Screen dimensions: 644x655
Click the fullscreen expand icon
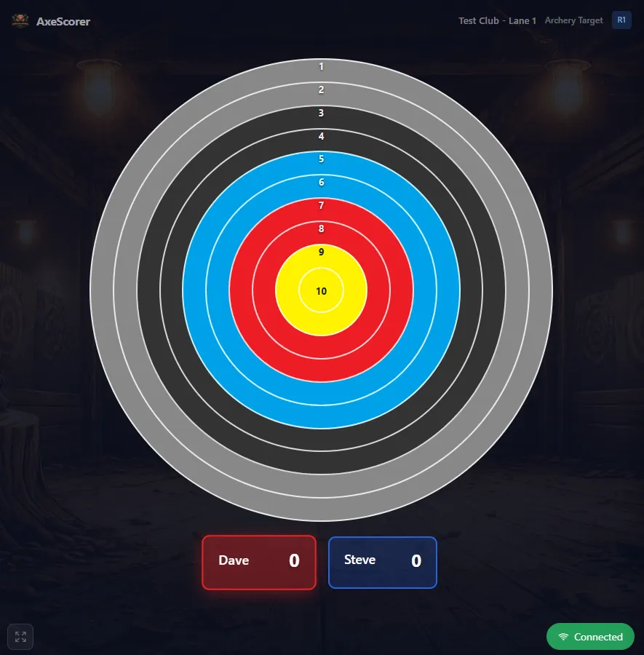(20, 636)
